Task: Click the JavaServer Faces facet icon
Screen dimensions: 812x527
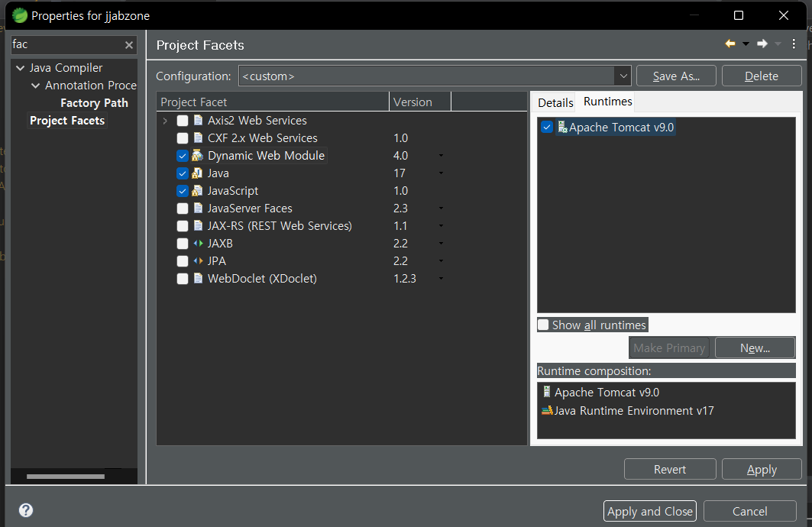Action: click(x=198, y=208)
